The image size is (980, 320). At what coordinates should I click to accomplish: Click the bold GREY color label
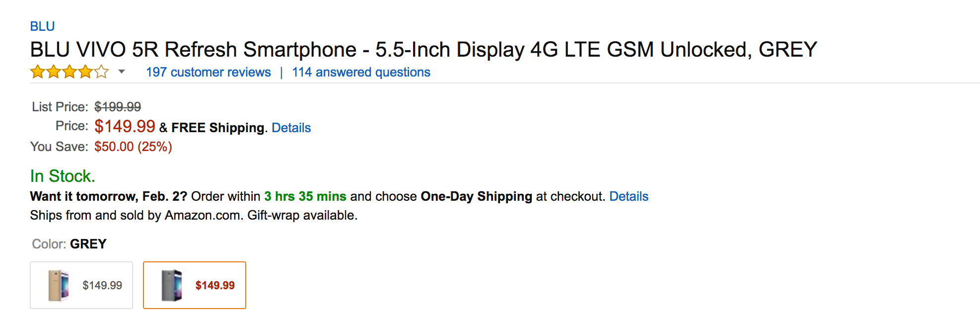pos(88,244)
